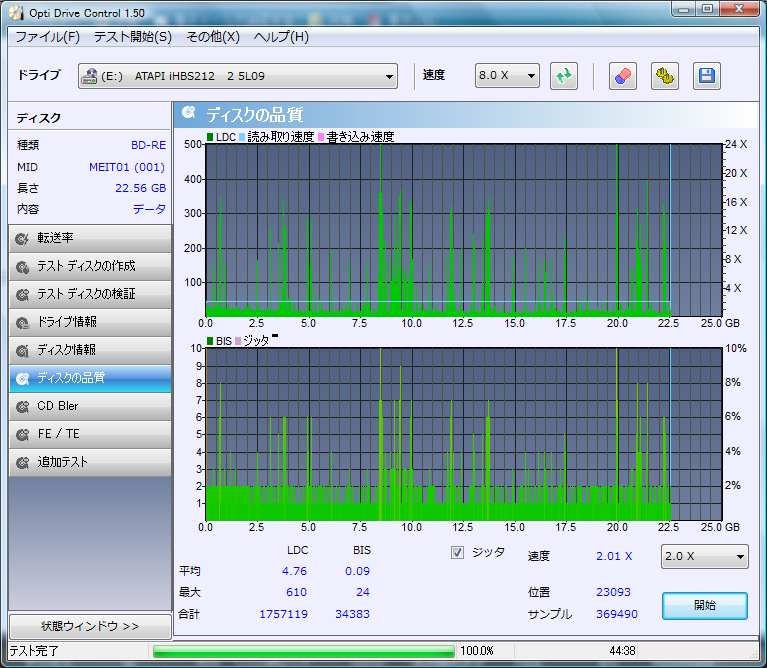This screenshot has height=668, width=767.
Task: Open テスト ディスクの作成 panel
Action: click(x=90, y=266)
